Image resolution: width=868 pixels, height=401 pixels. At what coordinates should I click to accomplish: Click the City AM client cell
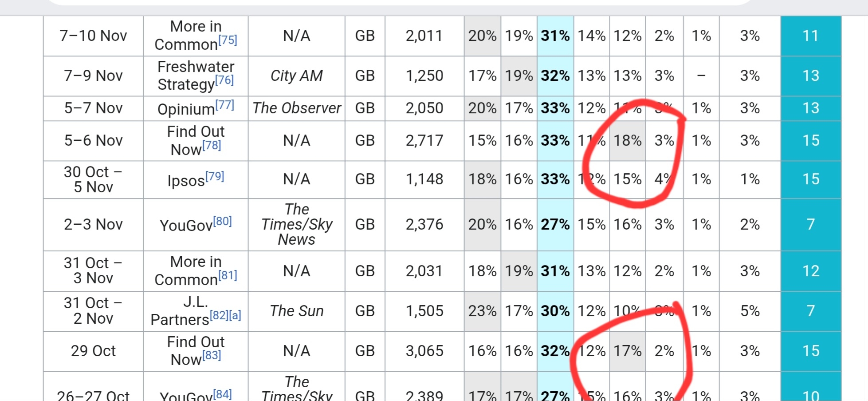point(296,76)
